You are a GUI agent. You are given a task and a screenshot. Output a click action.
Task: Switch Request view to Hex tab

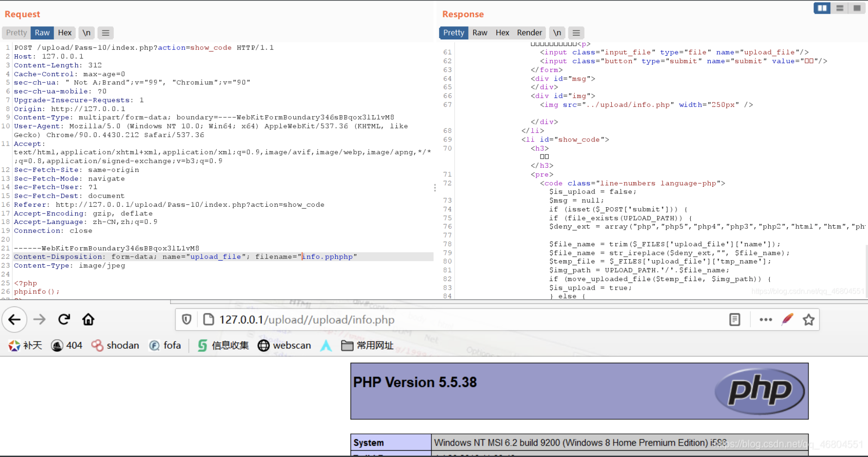coord(65,33)
